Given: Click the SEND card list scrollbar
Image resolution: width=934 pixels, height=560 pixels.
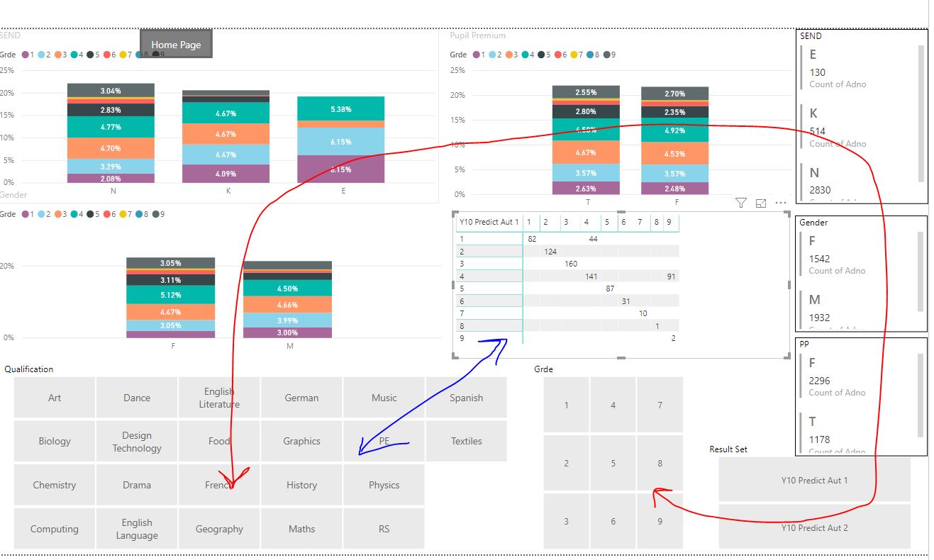Looking at the screenshot, I should pyautogui.click(x=921, y=113).
